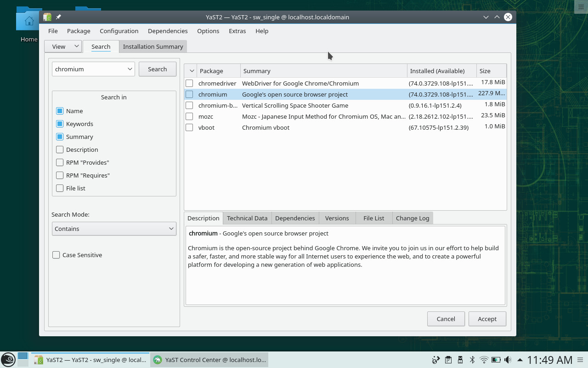Check the File list option
Image resolution: width=588 pixels, height=368 pixels.
(60, 188)
